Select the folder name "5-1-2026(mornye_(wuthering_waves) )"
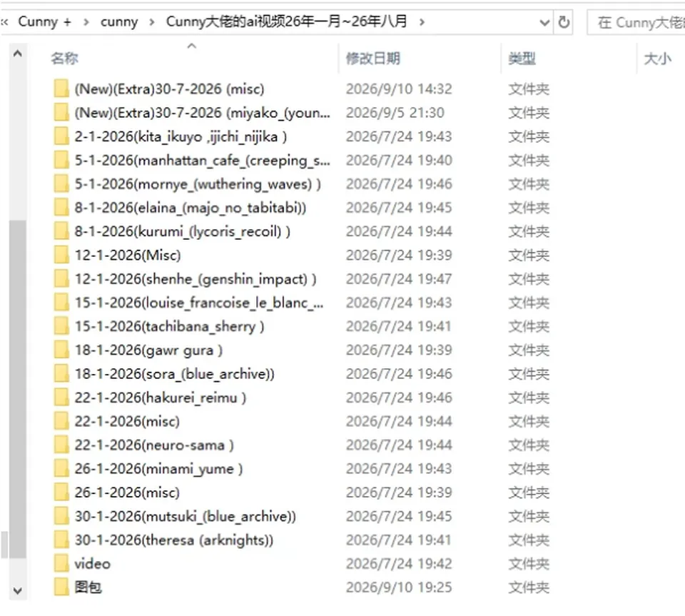Screen dimensions: 685x616 [198, 184]
